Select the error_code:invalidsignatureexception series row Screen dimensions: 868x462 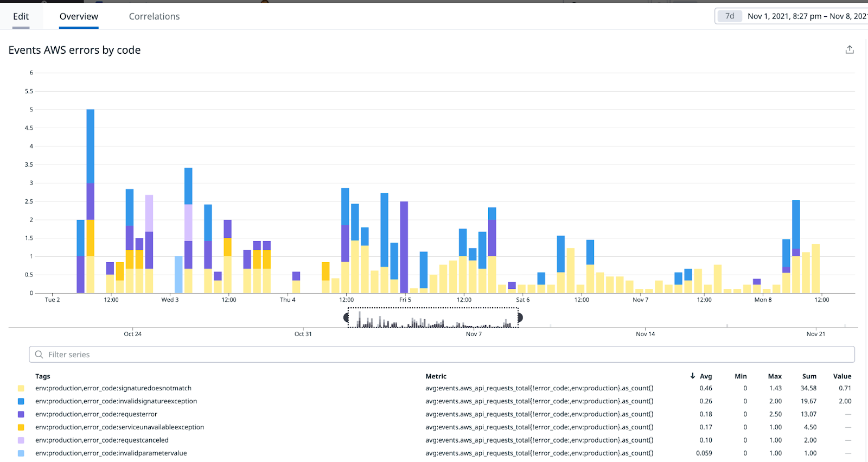[436, 401]
